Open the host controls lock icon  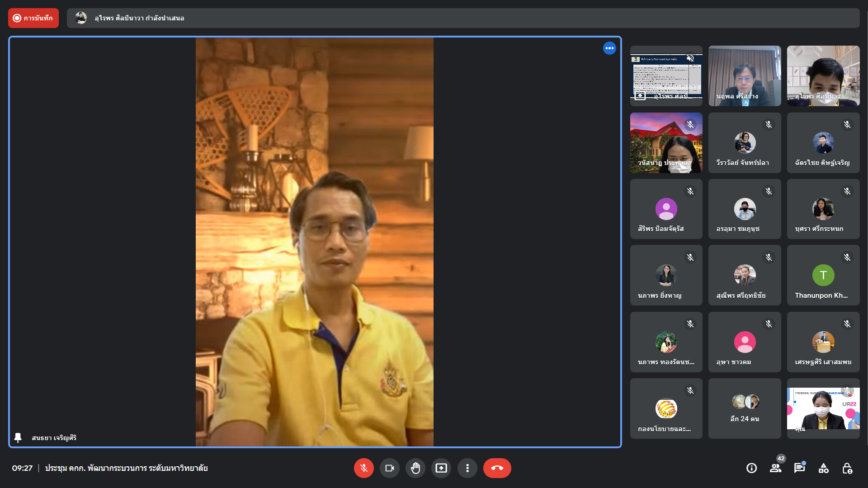(847, 468)
